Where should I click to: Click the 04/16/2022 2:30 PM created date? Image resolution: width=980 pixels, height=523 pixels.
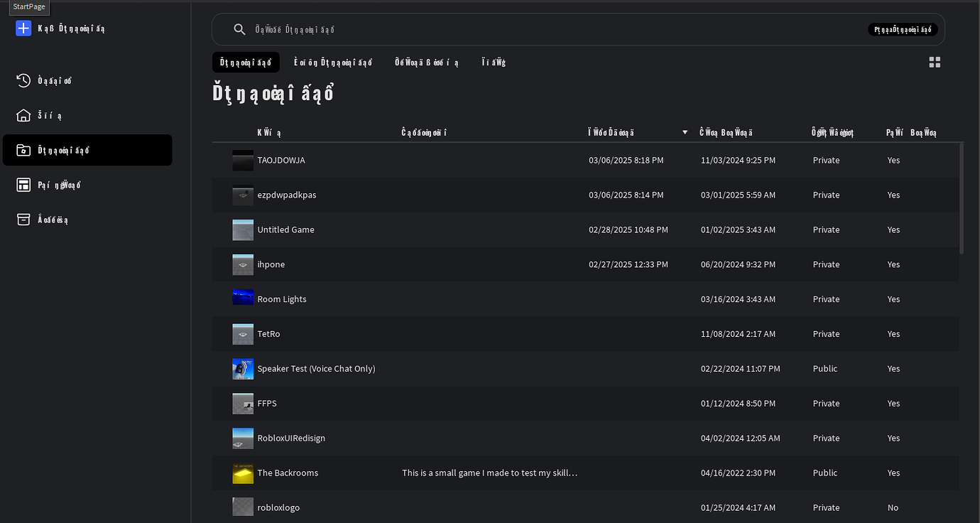coord(738,473)
